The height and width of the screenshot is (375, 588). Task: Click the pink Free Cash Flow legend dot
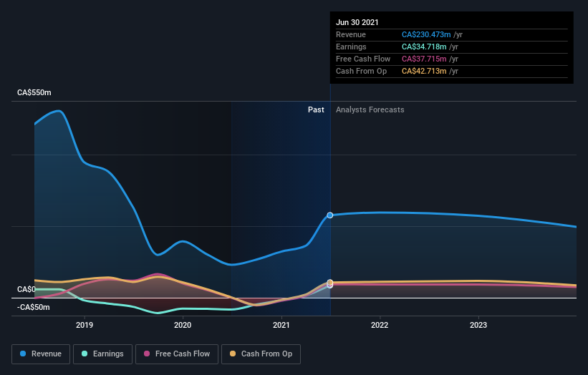(x=147, y=354)
